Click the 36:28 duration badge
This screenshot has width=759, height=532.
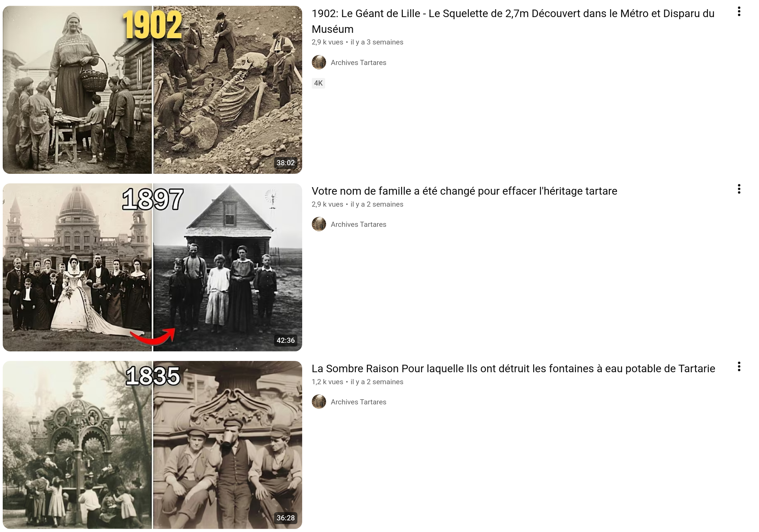(285, 518)
